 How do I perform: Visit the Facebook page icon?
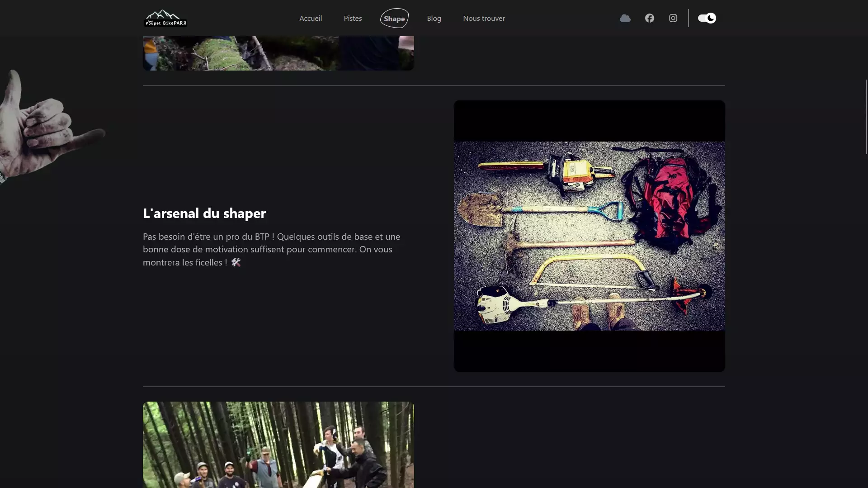(x=649, y=18)
